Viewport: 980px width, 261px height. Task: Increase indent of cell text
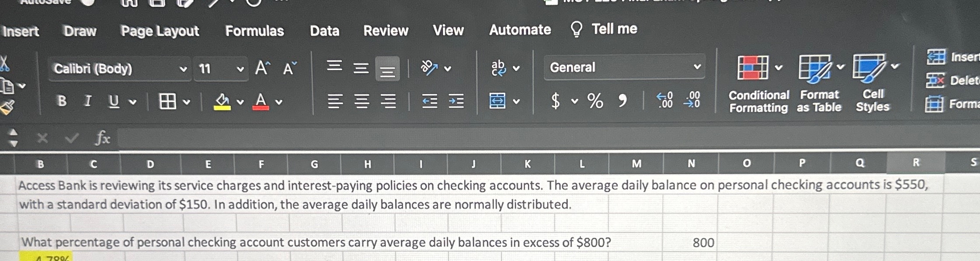[456, 102]
